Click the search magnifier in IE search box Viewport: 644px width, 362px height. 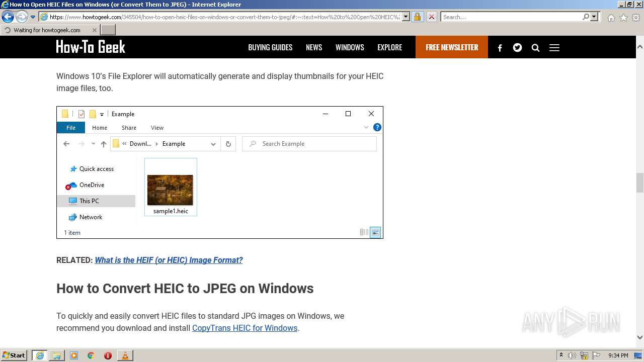(586, 17)
